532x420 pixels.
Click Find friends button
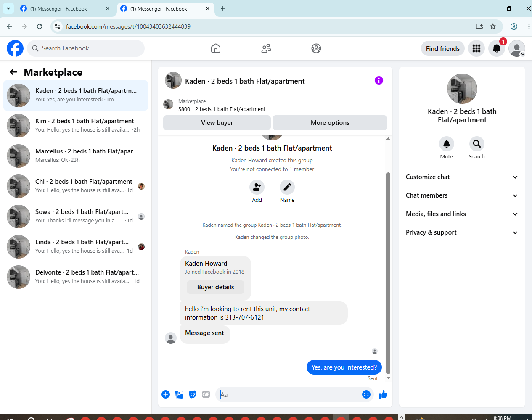[443, 48]
